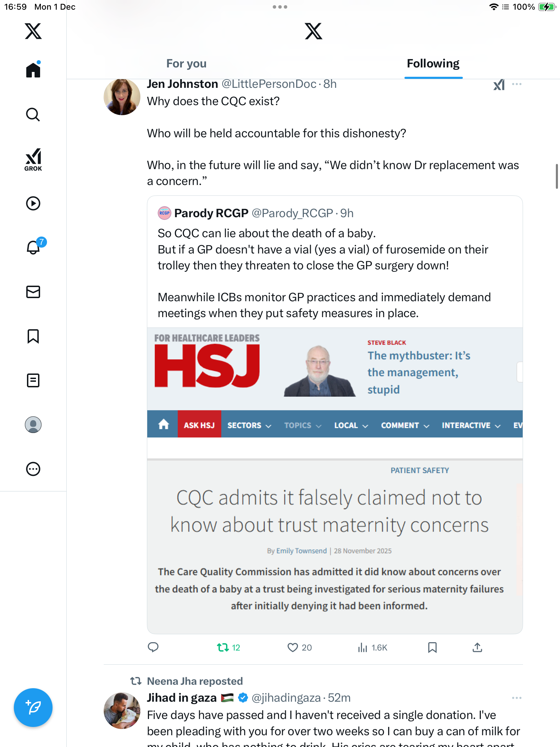560x747 pixels.
Task: Open the HSJ article screenshot image
Action: tap(335, 480)
